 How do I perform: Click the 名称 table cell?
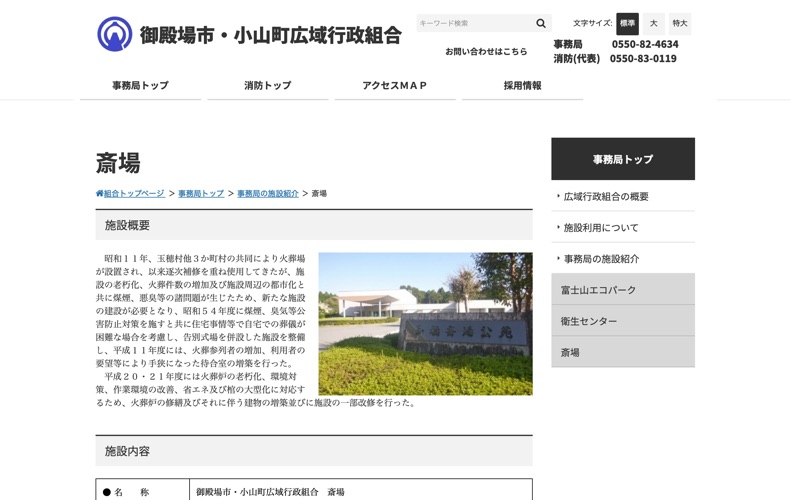tap(142, 492)
